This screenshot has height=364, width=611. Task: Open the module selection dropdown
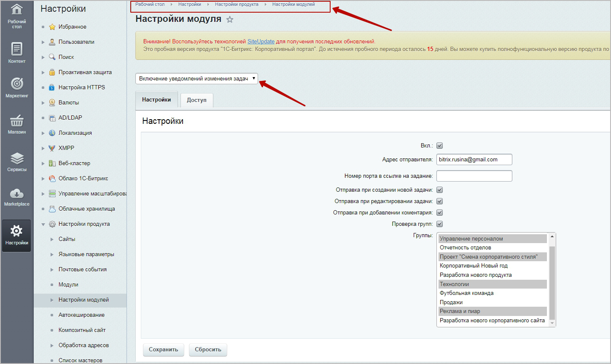tap(196, 78)
